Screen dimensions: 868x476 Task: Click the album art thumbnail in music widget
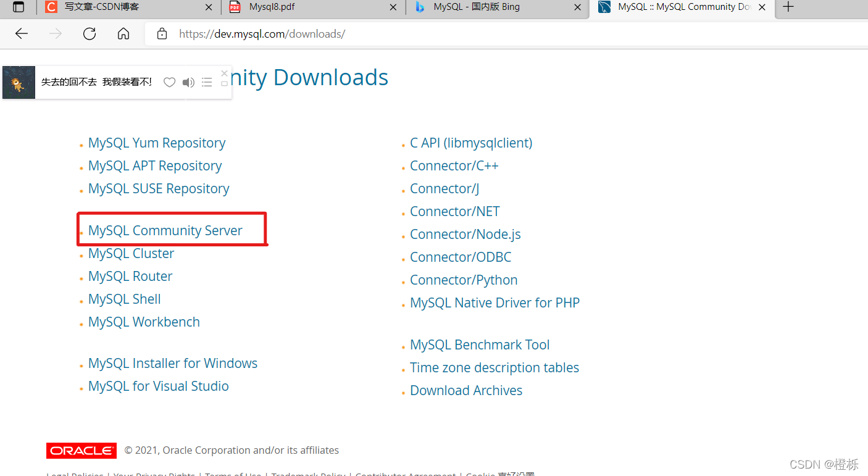click(x=19, y=82)
